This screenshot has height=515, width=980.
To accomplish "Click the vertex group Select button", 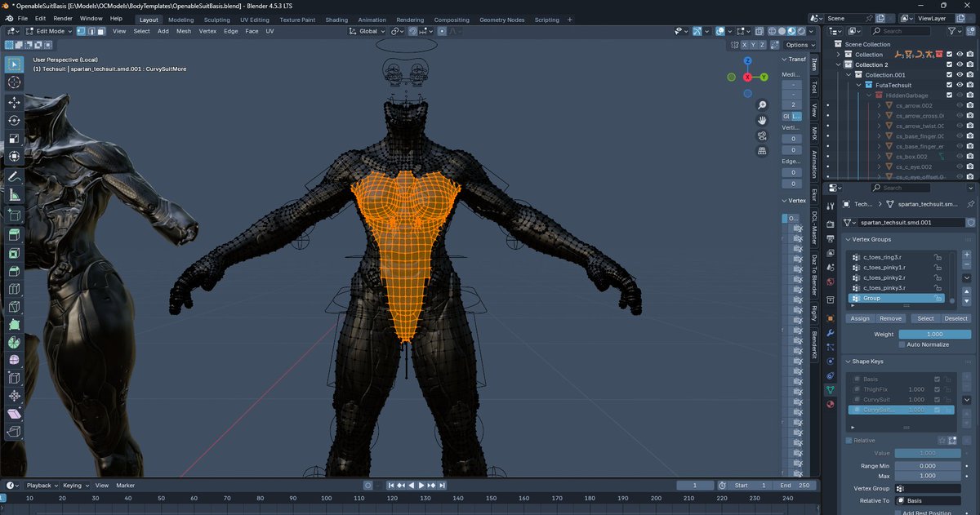I will [x=925, y=318].
